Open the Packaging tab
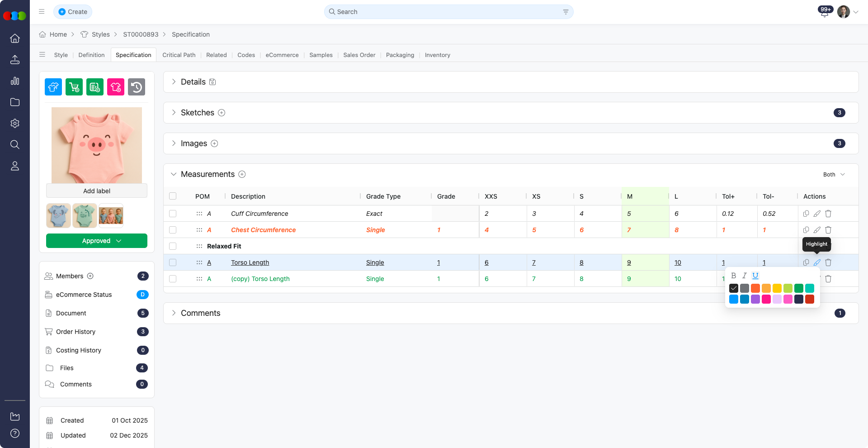The width and height of the screenshot is (868, 448). click(x=400, y=55)
